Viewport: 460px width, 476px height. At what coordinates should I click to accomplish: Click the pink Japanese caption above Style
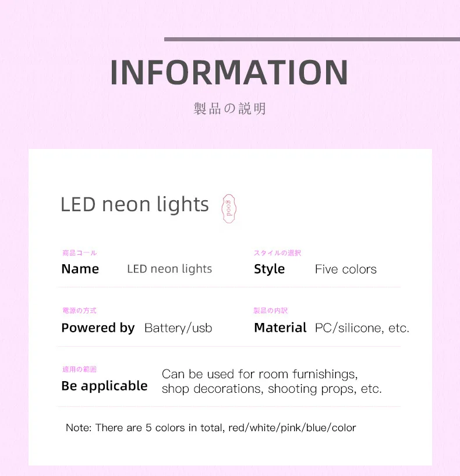point(277,253)
